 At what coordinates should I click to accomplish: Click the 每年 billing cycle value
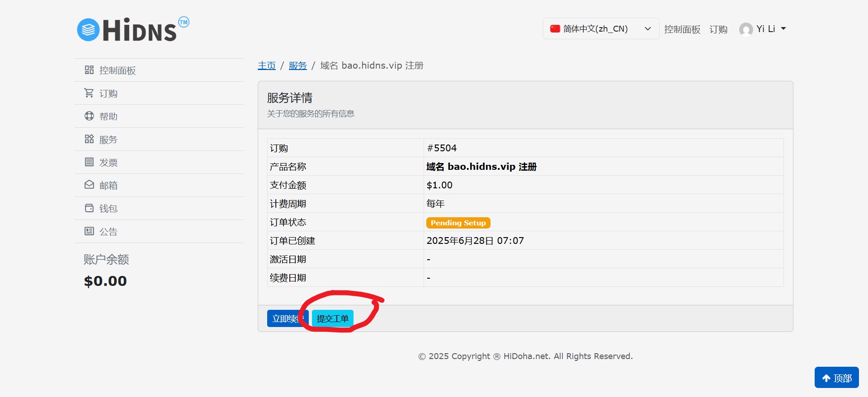[435, 203]
